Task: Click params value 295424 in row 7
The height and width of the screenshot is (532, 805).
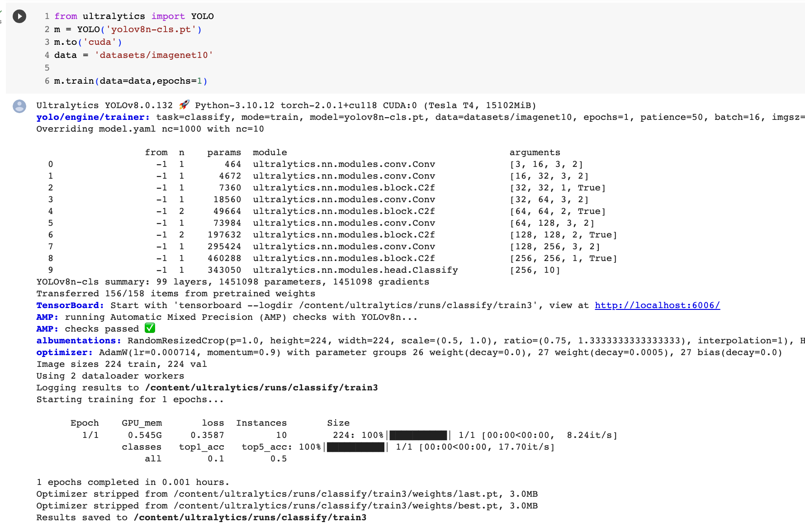Action: pos(224,247)
